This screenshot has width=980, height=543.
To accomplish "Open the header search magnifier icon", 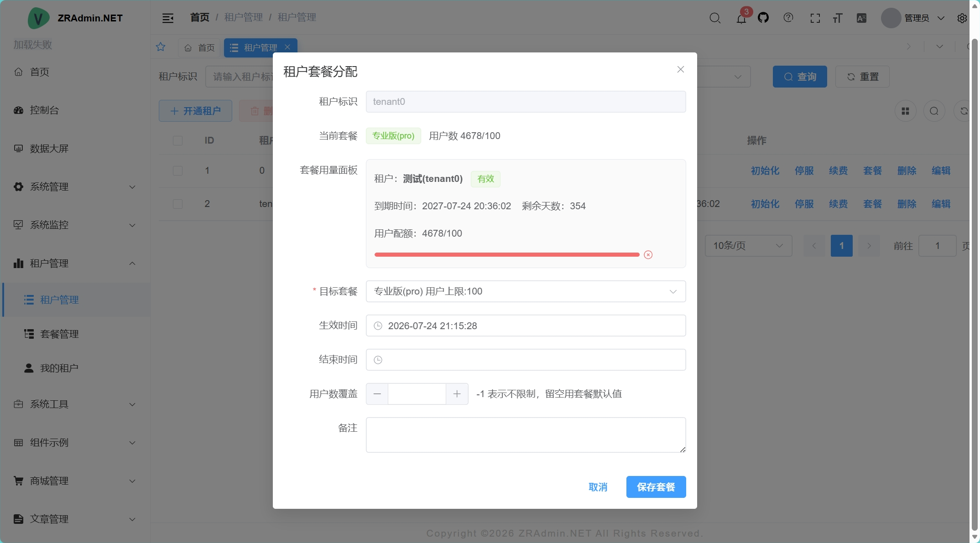I will pos(715,18).
